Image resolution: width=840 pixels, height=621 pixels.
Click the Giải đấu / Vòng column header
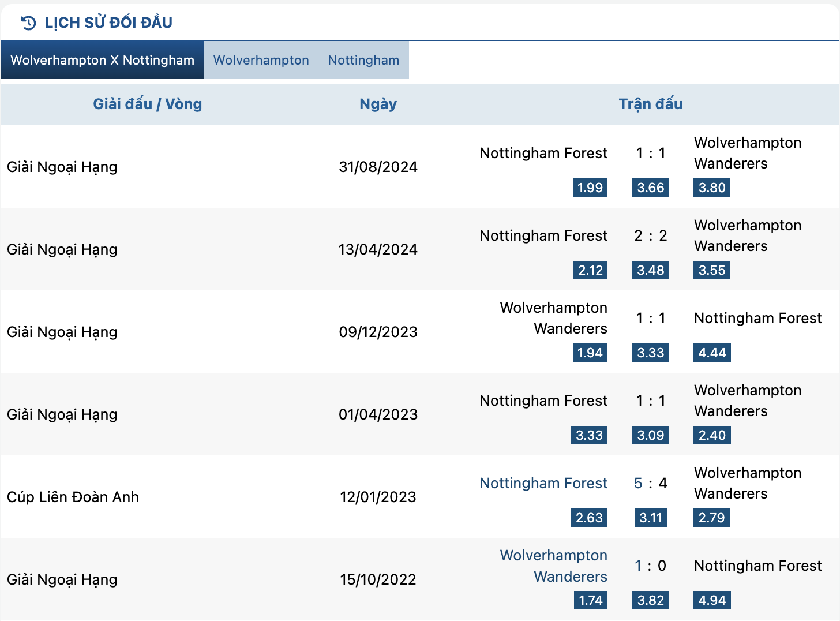[x=148, y=104]
